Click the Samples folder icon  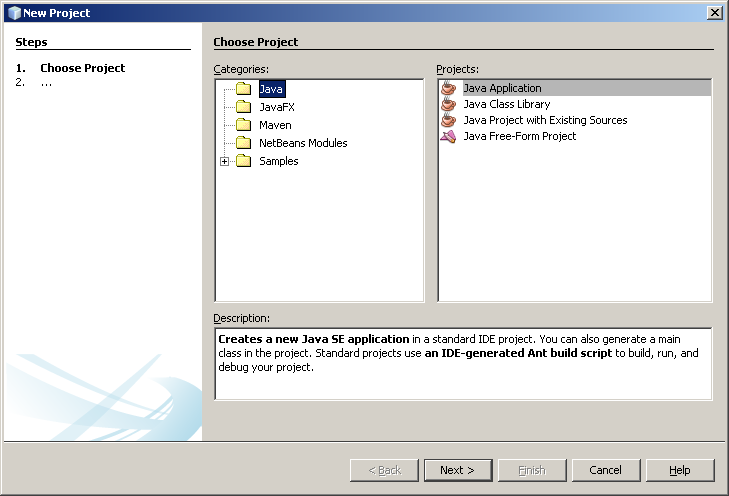(243, 161)
